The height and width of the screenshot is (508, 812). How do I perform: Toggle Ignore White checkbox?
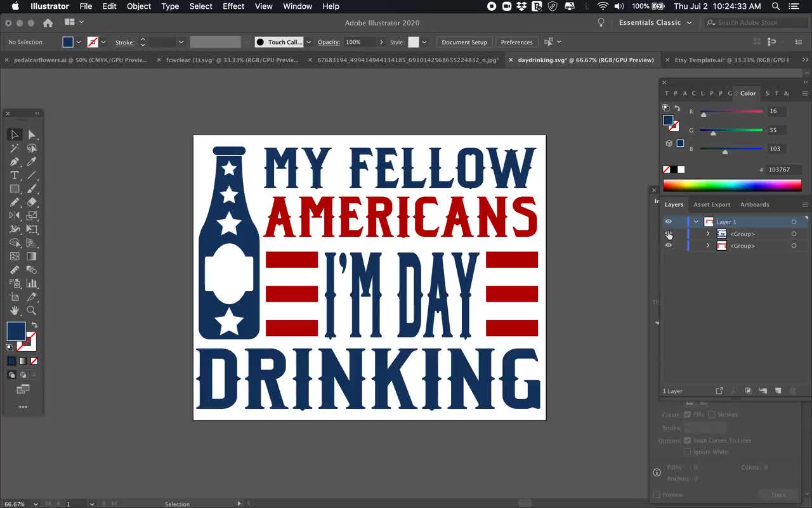tap(687, 451)
